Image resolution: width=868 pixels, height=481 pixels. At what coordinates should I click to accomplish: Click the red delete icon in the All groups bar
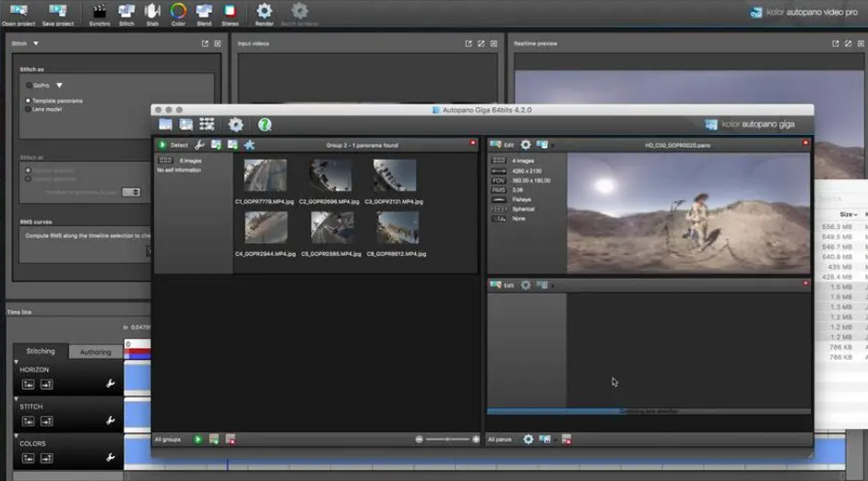231,439
